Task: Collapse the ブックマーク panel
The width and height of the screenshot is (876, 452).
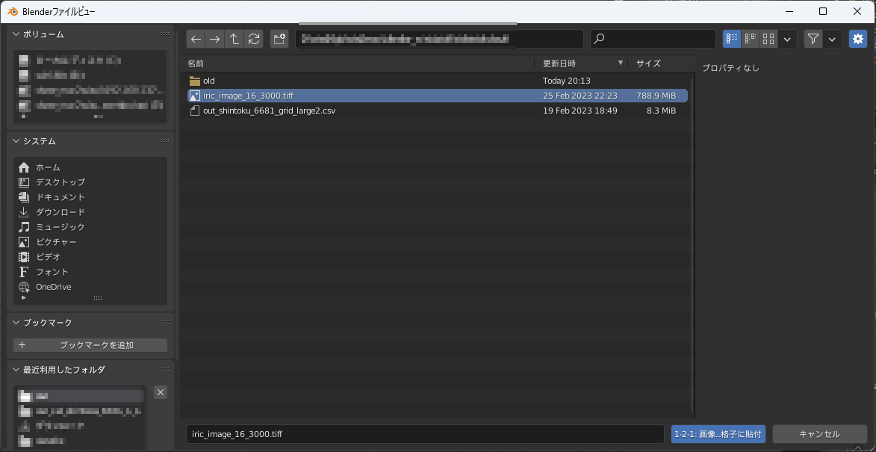Action: pos(16,323)
